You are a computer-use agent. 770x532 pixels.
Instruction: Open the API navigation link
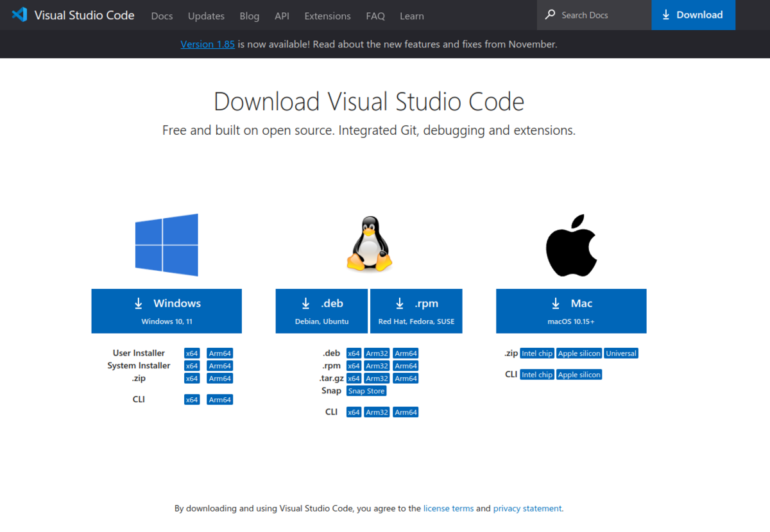point(282,16)
